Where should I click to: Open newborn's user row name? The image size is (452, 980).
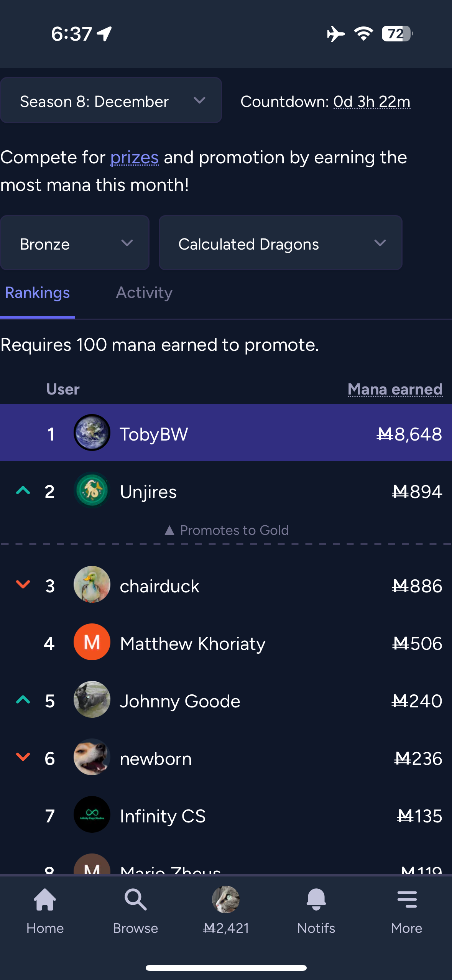[156, 759]
